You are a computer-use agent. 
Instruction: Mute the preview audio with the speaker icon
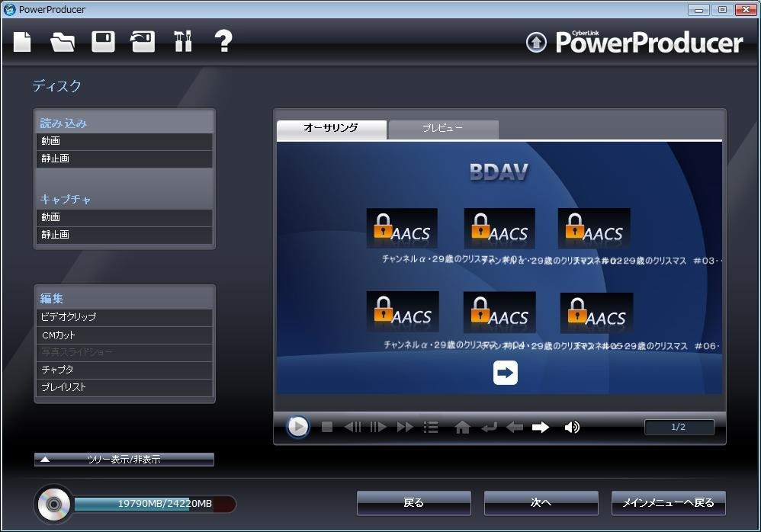click(x=572, y=428)
